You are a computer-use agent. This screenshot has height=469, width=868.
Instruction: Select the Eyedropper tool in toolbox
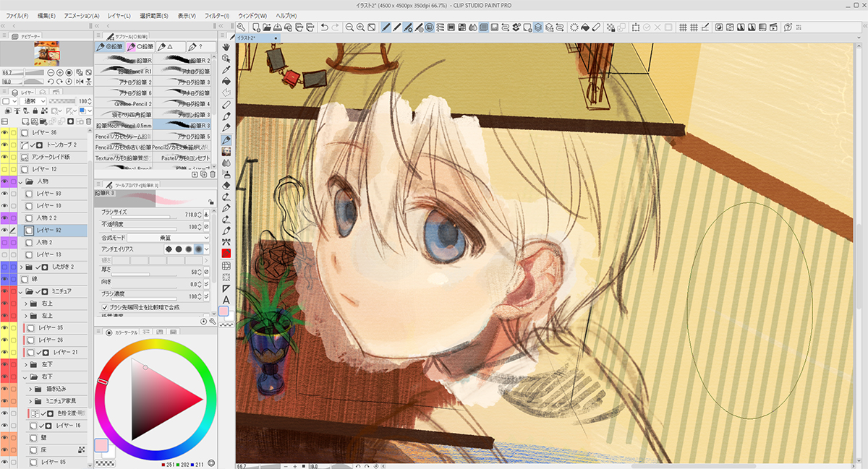coord(226,69)
